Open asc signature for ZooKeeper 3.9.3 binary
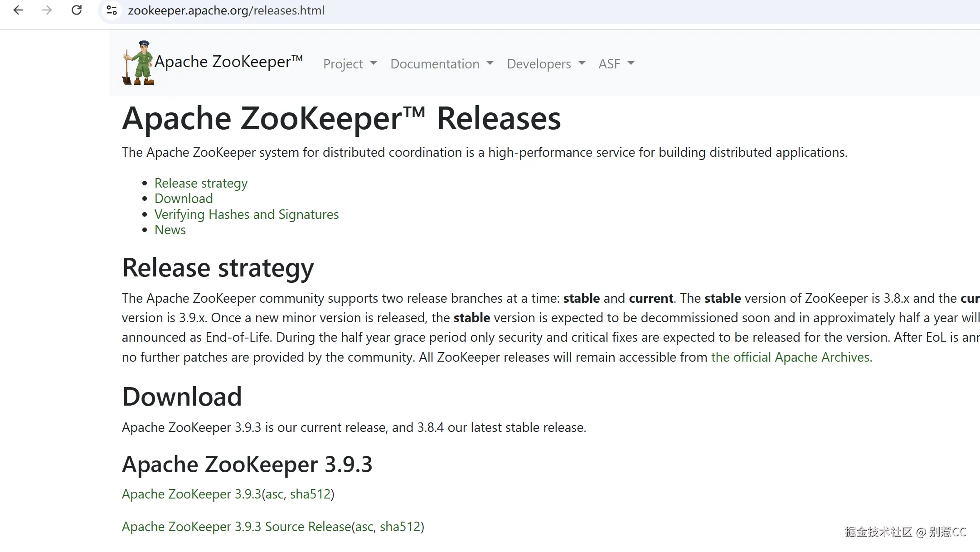The image size is (980, 552). coord(274,494)
